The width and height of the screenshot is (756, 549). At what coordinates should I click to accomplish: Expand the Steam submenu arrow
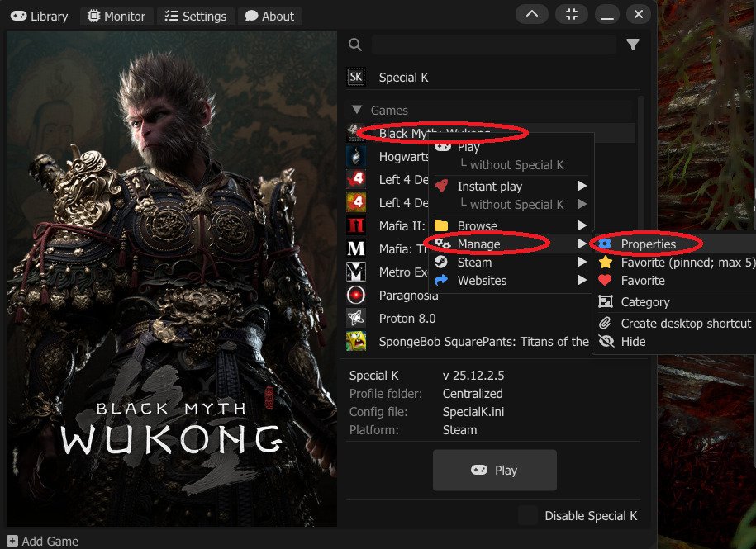click(582, 262)
